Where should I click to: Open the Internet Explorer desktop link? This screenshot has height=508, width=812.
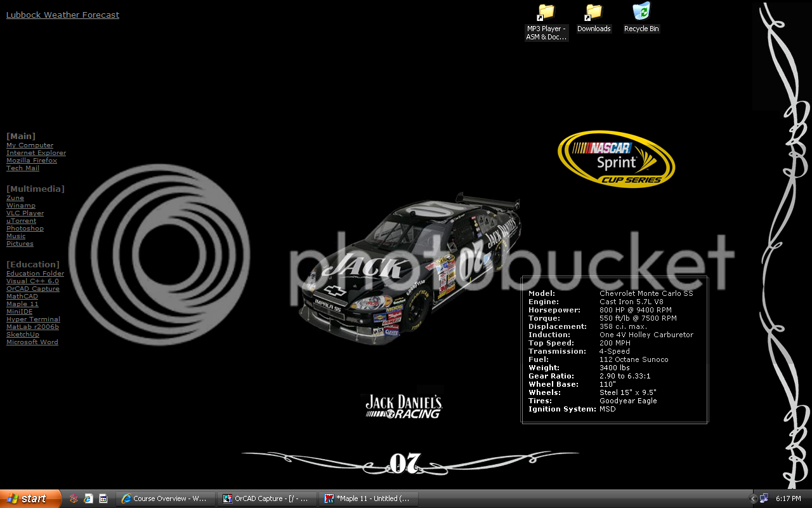click(36, 153)
